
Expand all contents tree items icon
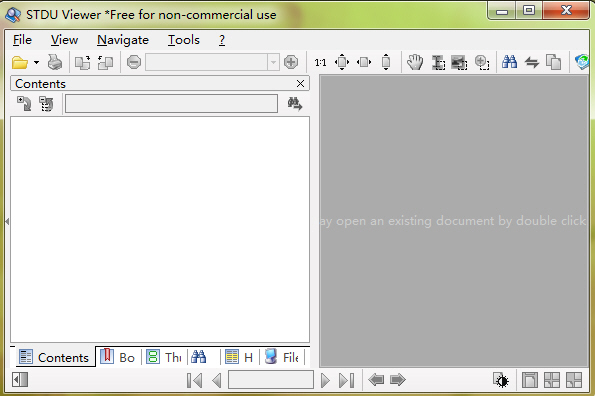pos(24,104)
